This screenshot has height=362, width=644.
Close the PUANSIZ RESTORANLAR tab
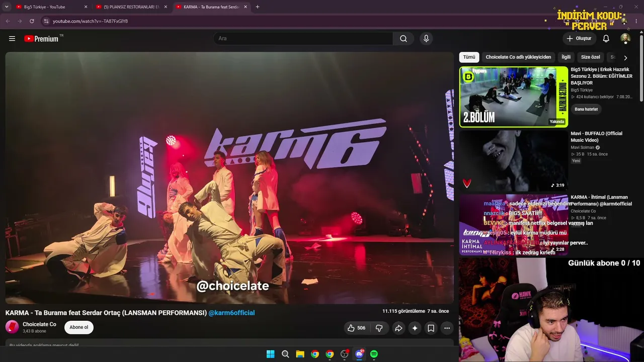click(x=166, y=7)
